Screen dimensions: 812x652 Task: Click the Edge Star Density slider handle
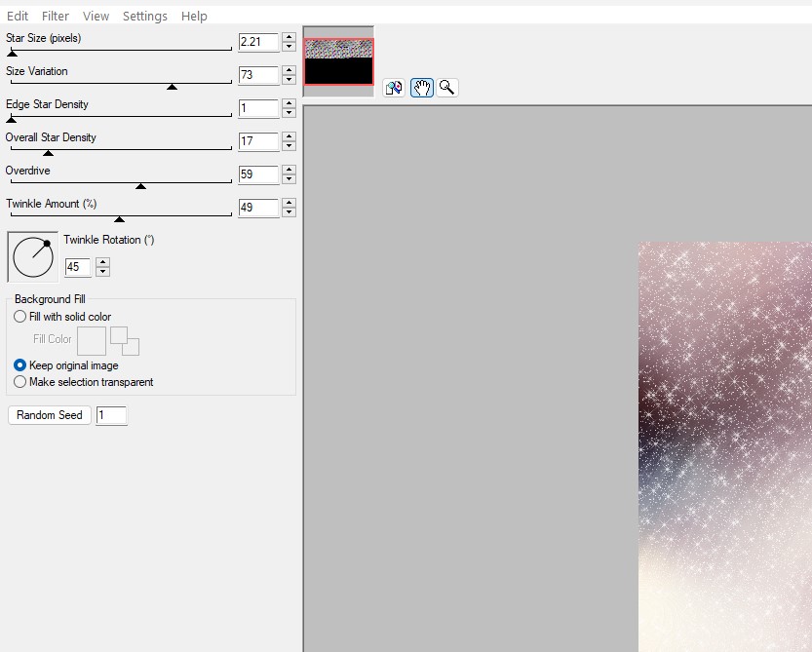pos(12,120)
